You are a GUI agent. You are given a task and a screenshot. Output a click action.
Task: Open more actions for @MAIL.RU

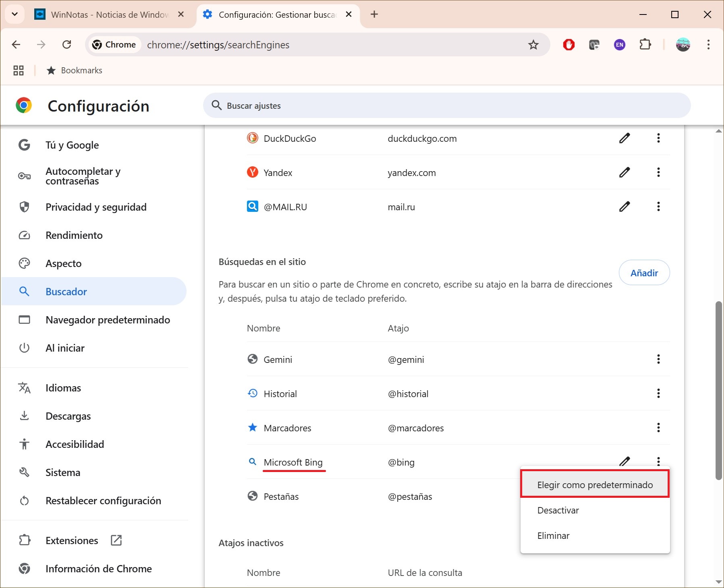tap(658, 207)
